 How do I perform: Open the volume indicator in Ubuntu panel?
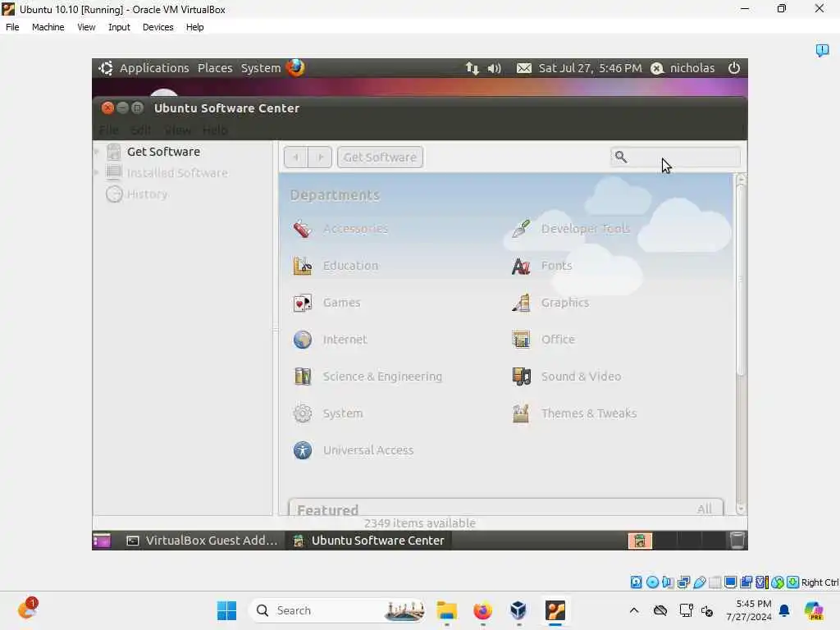[495, 68]
